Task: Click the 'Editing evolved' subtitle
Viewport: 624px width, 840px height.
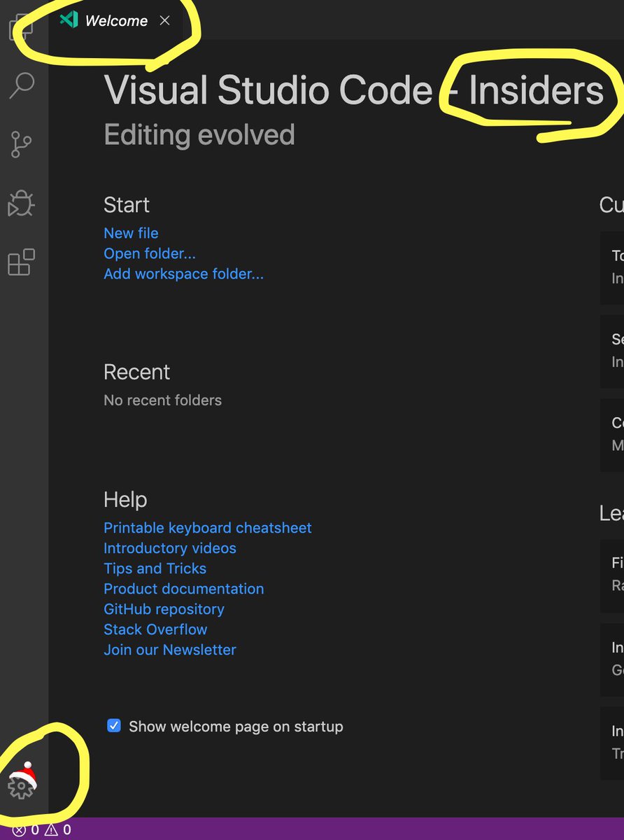Action: (x=199, y=135)
